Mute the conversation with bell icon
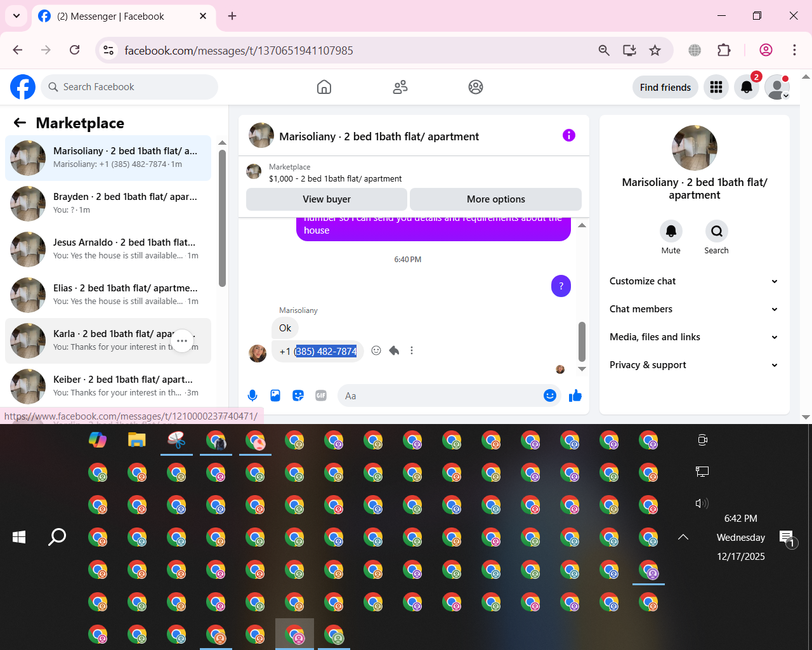Image resolution: width=812 pixels, height=650 pixels. click(671, 231)
